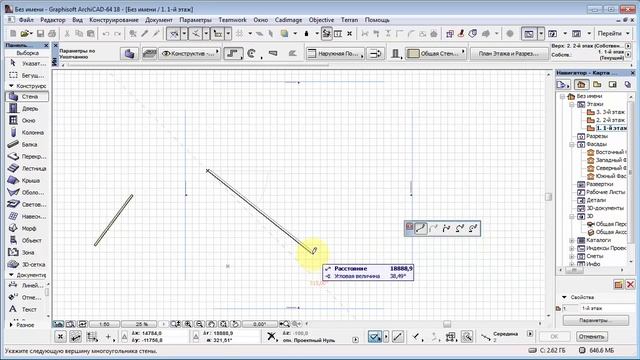Expand the Разное toolbox group
640x360 pixels.
11,325
